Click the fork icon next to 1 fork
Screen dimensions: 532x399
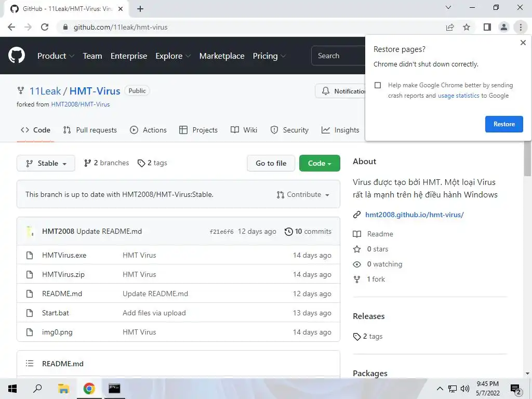pyautogui.click(x=356, y=279)
